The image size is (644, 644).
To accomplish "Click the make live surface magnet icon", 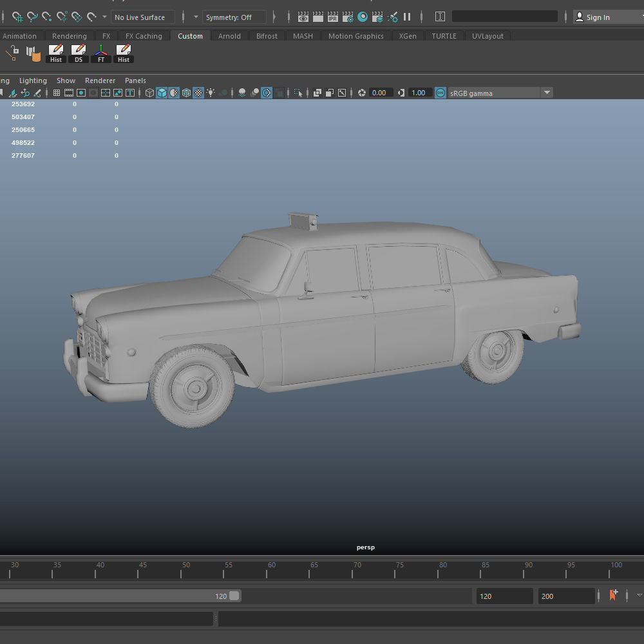I will point(91,17).
